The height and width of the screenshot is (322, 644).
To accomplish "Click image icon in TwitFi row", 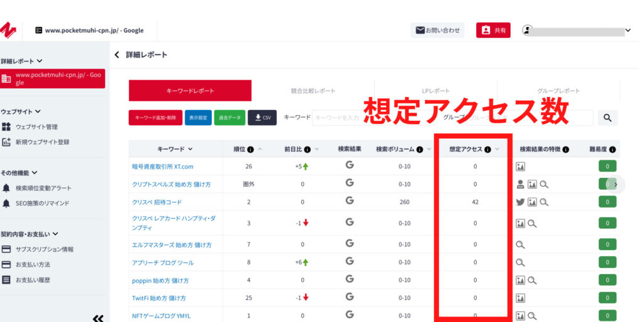I will point(521,298).
